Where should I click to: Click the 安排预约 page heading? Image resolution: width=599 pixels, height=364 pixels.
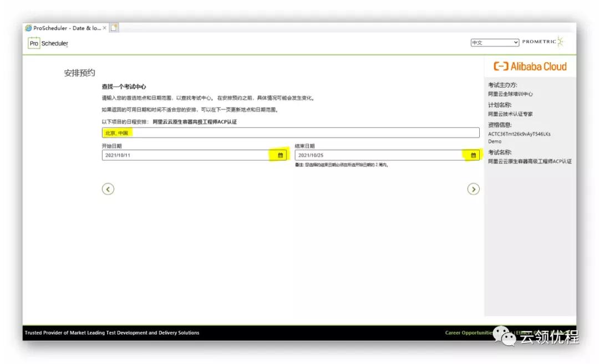[x=79, y=73]
